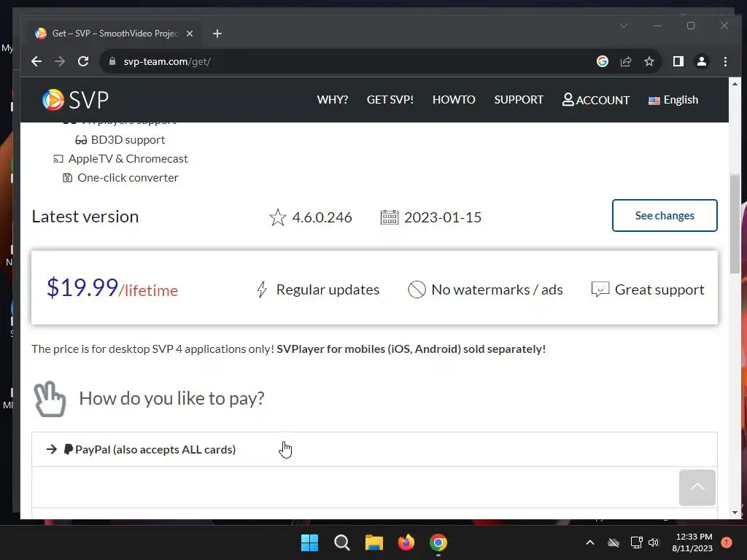747x560 pixels.
Task: Click the calendar icon next to 2023-01-15
Action: 390,217
